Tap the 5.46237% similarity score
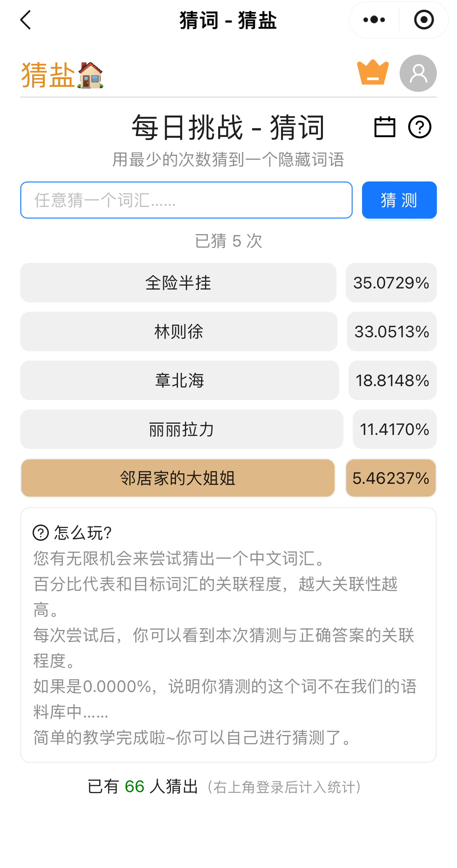The width and height of the screenshot is (457, 868). tap(391, 478)
